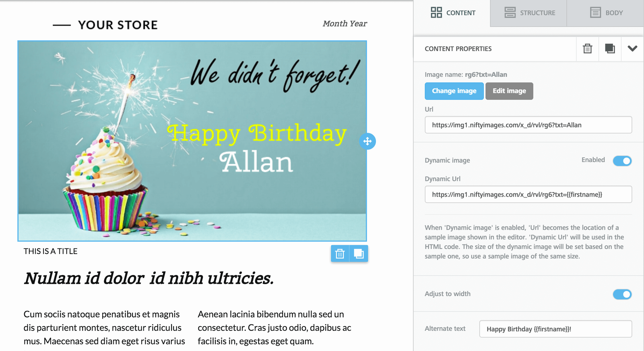Edit the Alternate text field
The image size is (644, 351).
555,329
